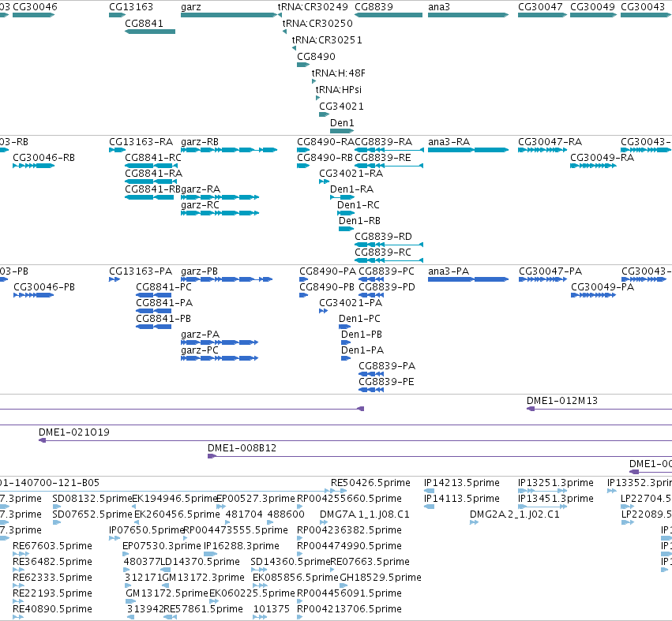Select the garz-PB protein label

[199, 271]
